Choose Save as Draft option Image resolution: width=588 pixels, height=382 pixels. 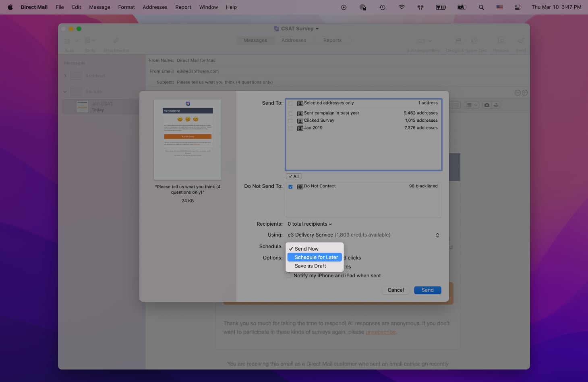(315, 266)
